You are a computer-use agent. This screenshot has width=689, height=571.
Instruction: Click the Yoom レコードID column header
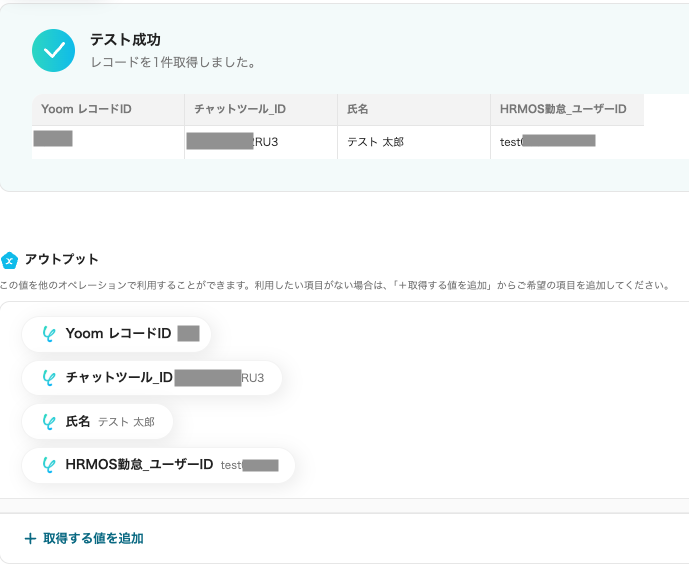(x=108, y=109)
